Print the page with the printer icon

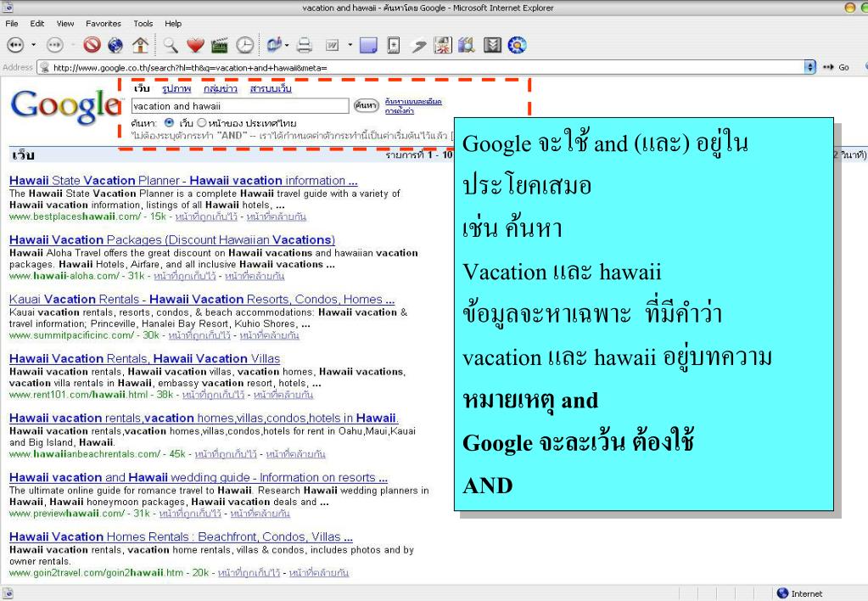click(304, 45)
